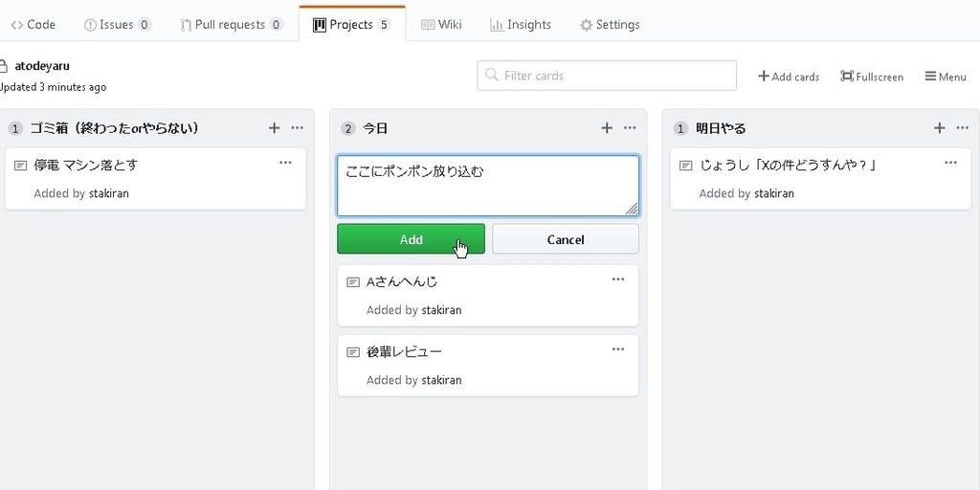Open stakiran link on Aさんへんじ card
This screenshot has width=980, height=490.
[x=441, y=310]
